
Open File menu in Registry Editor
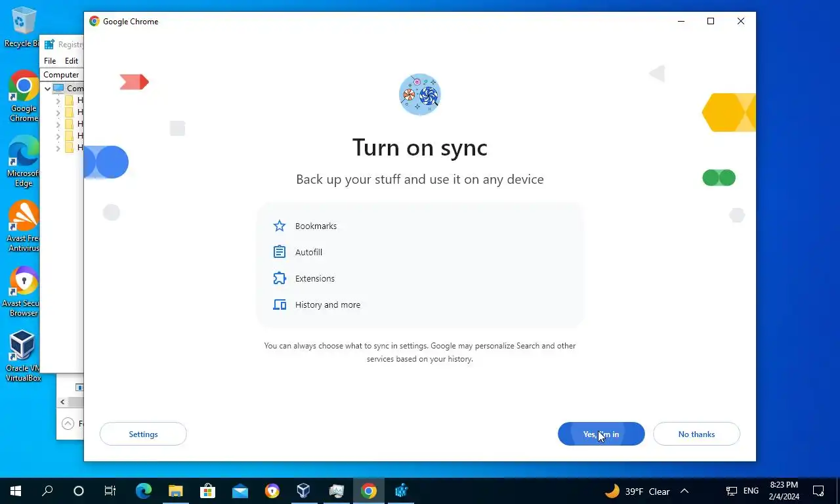click(x=50, y=60)
